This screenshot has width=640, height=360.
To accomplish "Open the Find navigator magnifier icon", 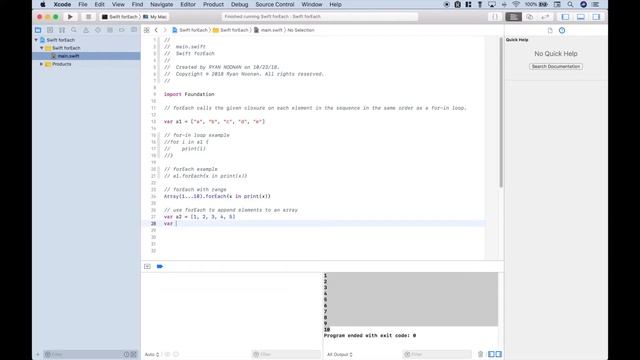I will (74, 30).
